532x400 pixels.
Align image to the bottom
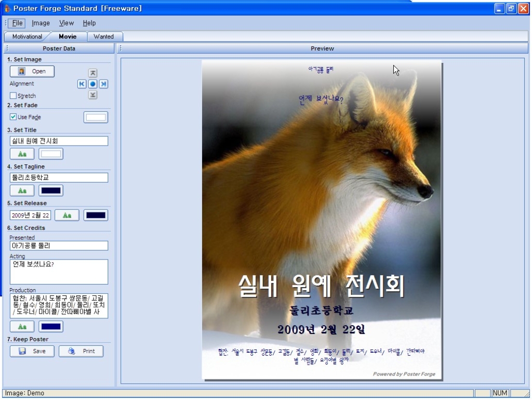coord(92,95)
